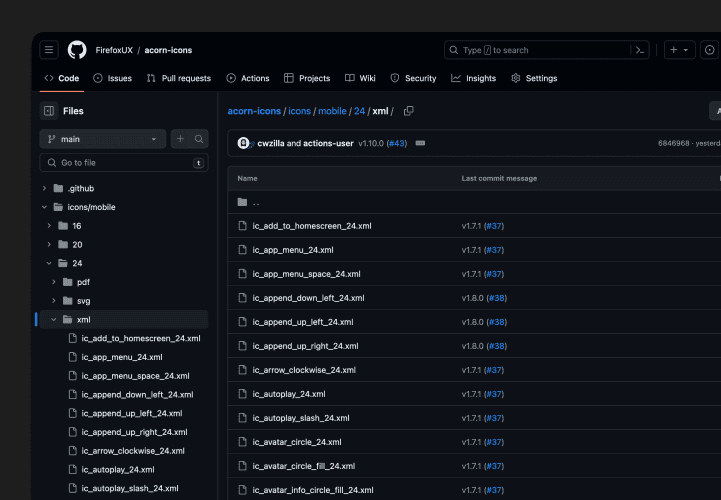The width and height of the screenshot is (721, 500).
Task: Open ic_append_up_left_24.xml in the file table
Action: (x=303, y=322)
